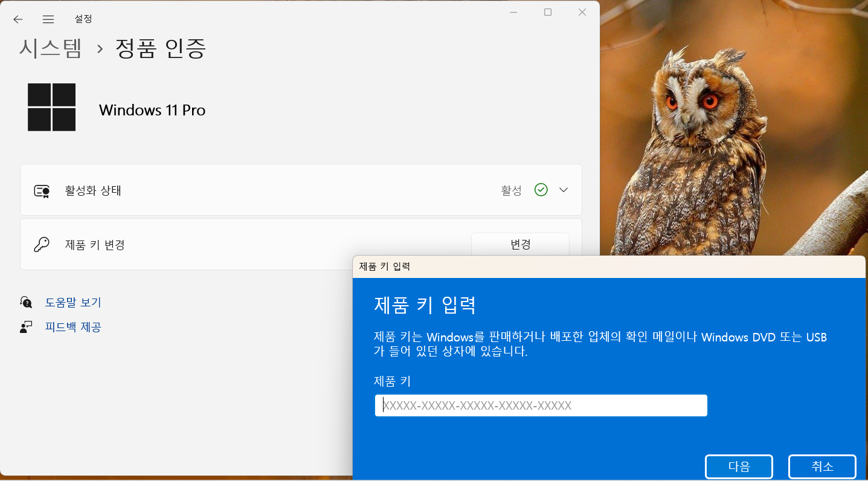The image size is (868, 481).
Task: Click the Windows 11 Pro edition text
Action: [152, 110]
